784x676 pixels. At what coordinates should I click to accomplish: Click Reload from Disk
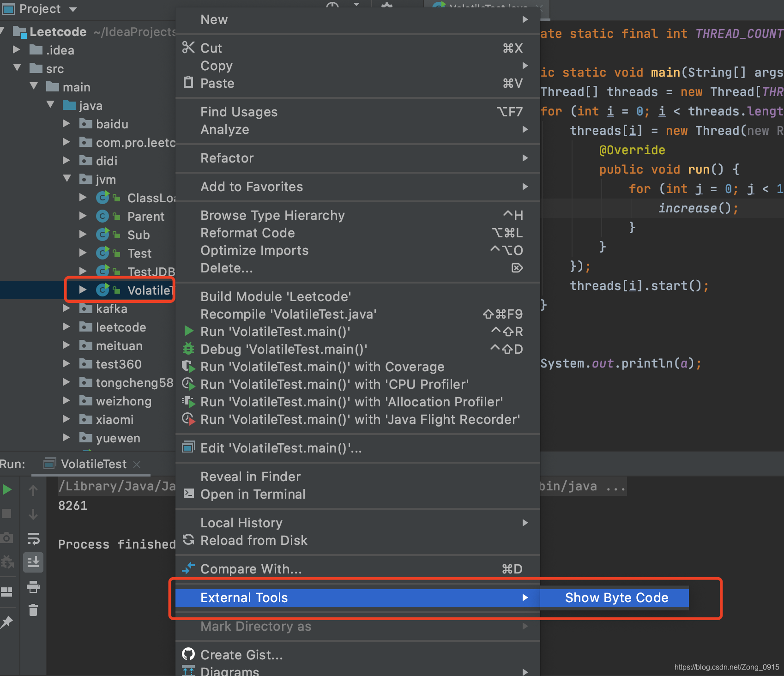[358, 540]
